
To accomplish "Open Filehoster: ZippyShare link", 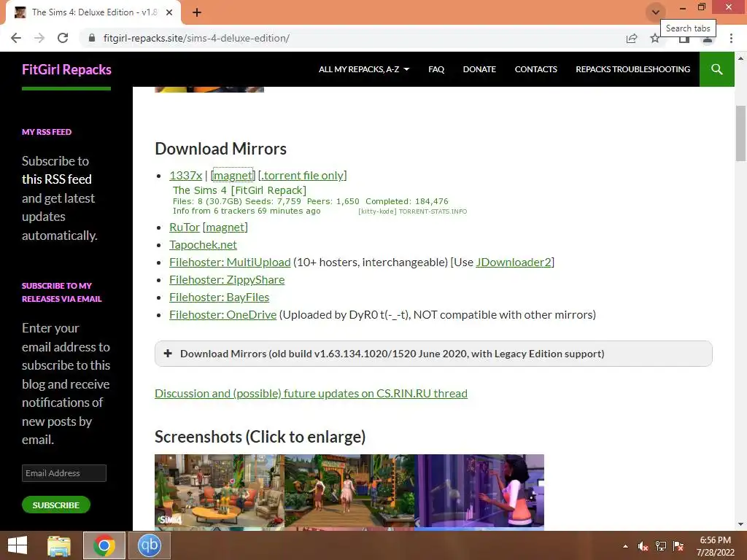I will [x=227, y=280].
